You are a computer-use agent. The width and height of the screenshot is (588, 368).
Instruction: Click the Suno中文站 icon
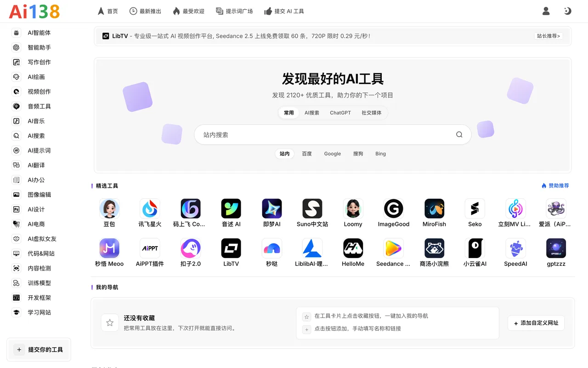pos(312,208)
